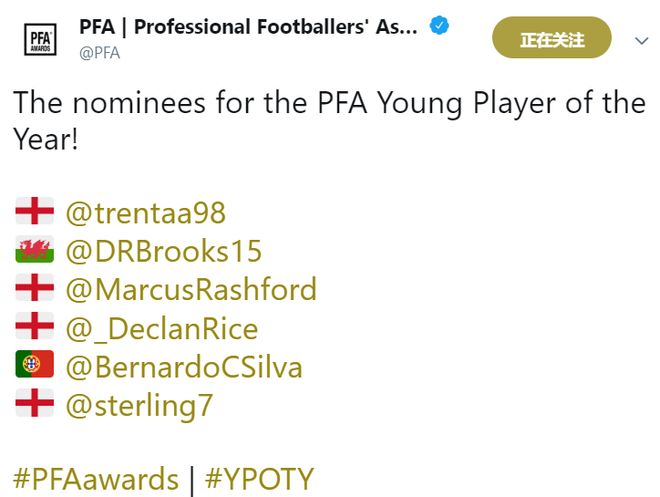
Task: Click the @PFA handle under the name
Action: tap(100, 53)
